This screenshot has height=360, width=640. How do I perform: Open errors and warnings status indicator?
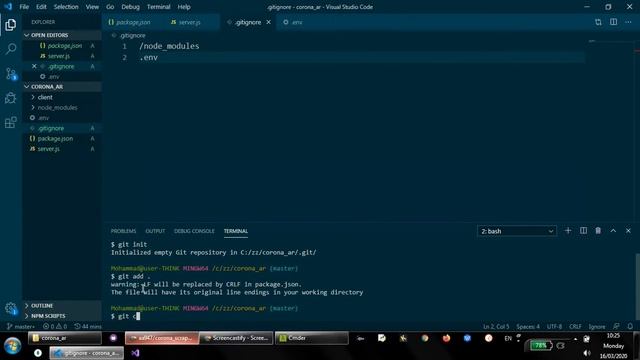pyautogui.click(x=55, y=327)
